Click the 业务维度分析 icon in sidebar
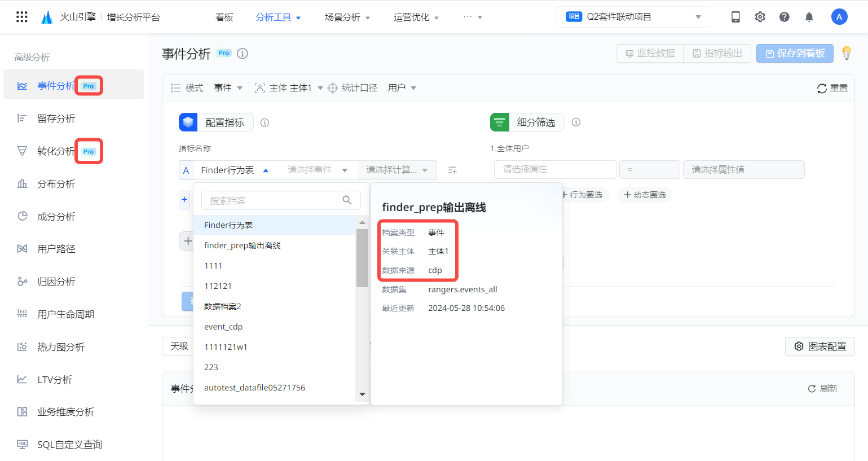 [x=22, y=412]
